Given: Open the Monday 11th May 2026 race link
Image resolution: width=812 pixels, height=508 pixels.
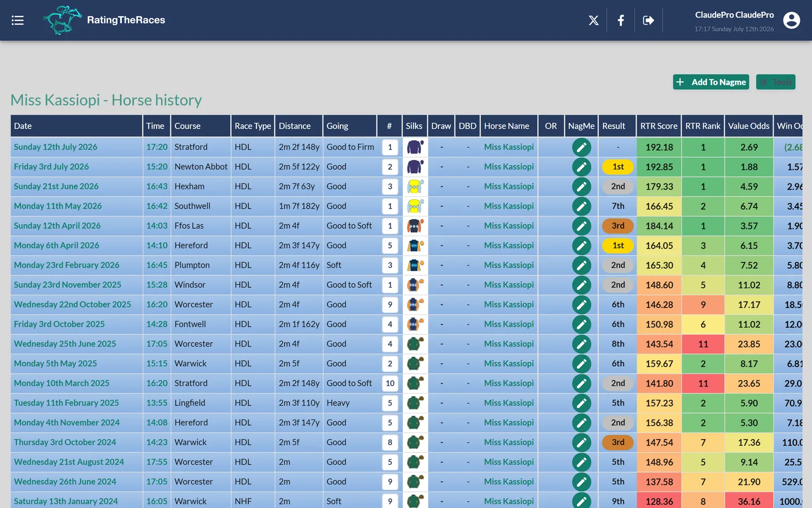Looking at the screenshot, I should pos(58,206).
